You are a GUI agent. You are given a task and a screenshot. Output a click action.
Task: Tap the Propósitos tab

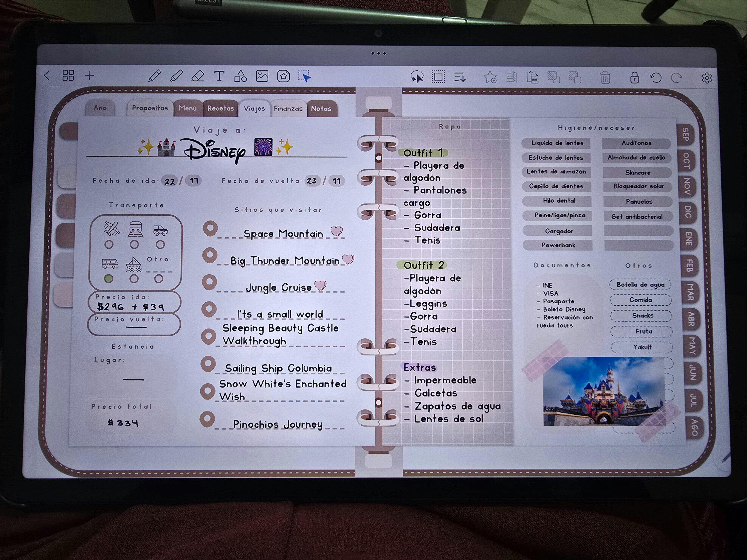(150, 108)
